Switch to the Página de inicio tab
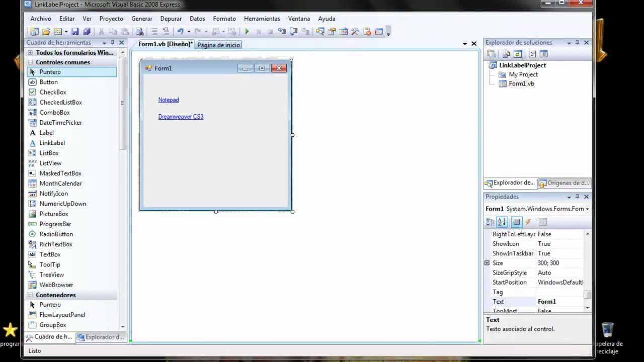This screenshot has width=644, height=362. click(218, 45)
